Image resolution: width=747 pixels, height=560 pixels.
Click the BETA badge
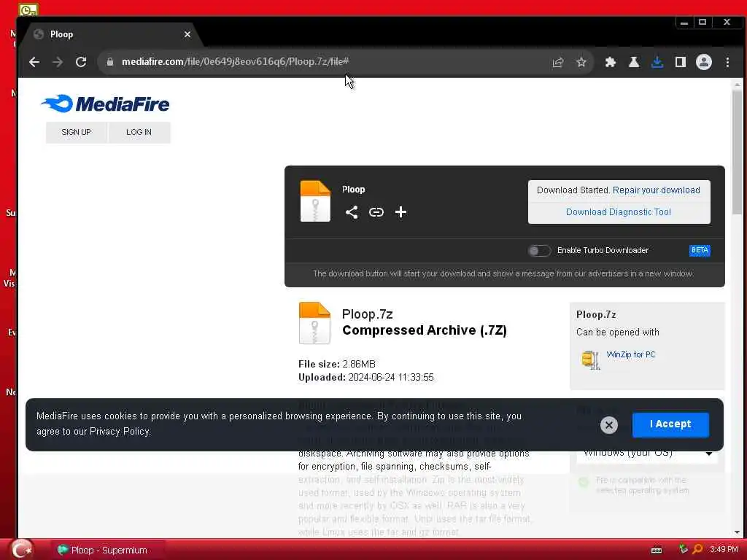point(700,250)
